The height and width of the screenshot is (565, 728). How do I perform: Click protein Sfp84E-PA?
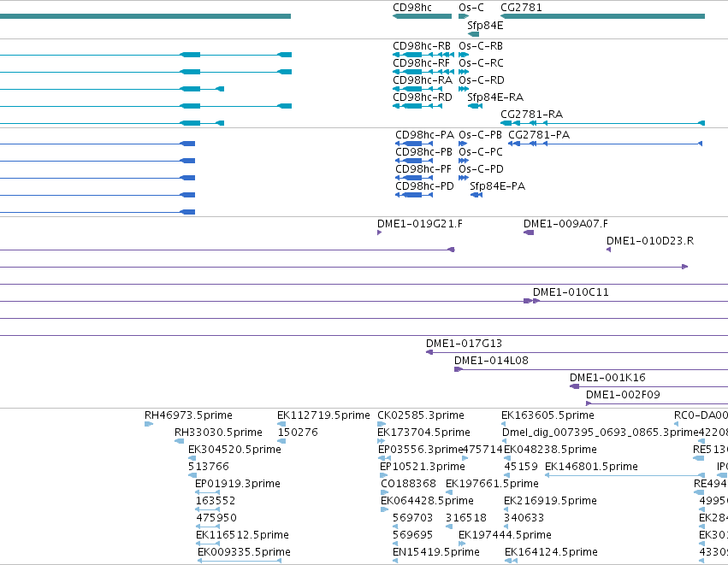point(497,186)
